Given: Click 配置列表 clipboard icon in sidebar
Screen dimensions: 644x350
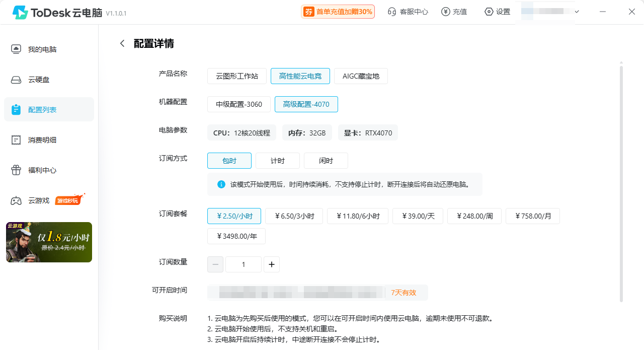Looking at the screenshot, I should pyautogui.click(x=16, y=109).
